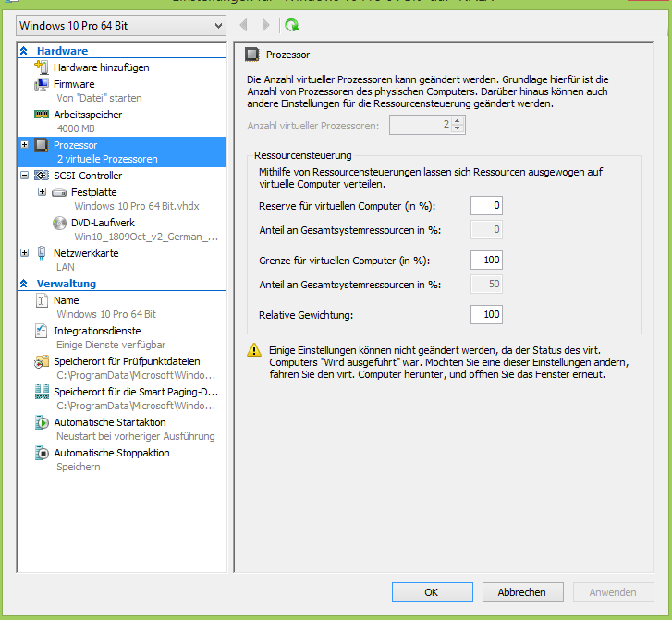Expand the Netzwerkkarte tree node
This screenshot has height=620, width=672.
pos(24,253)
